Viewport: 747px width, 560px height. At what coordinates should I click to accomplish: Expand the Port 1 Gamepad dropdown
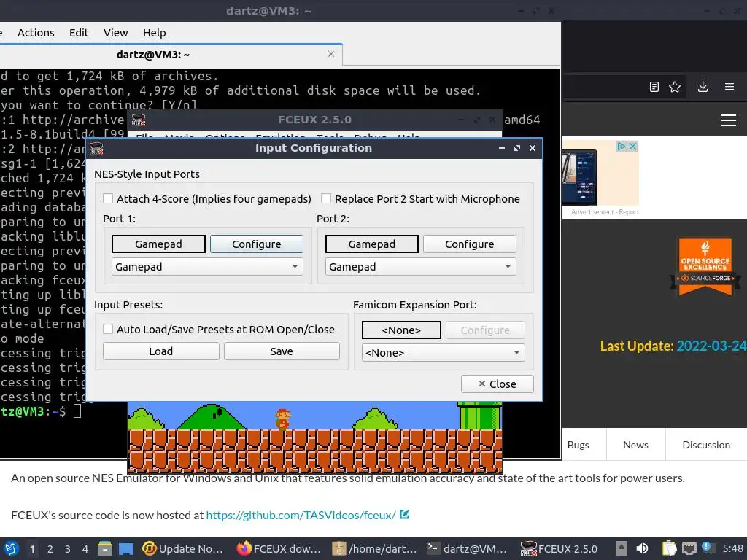coord(207,267)
